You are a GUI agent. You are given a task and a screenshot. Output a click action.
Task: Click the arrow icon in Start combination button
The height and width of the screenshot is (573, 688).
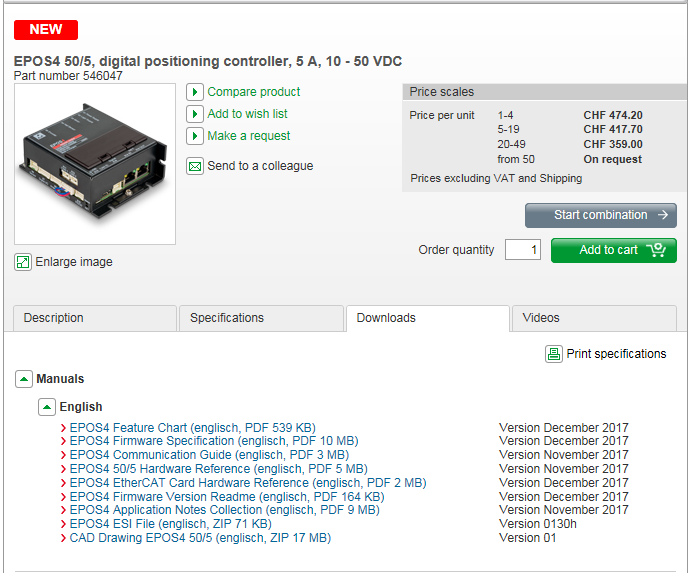pyautogui.click(x=663, y=215)
